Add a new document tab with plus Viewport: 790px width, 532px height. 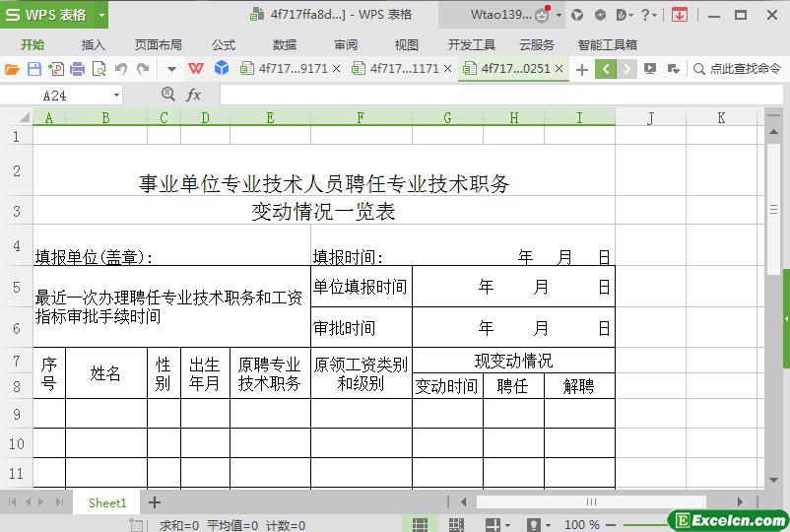[x=582, y=70]
